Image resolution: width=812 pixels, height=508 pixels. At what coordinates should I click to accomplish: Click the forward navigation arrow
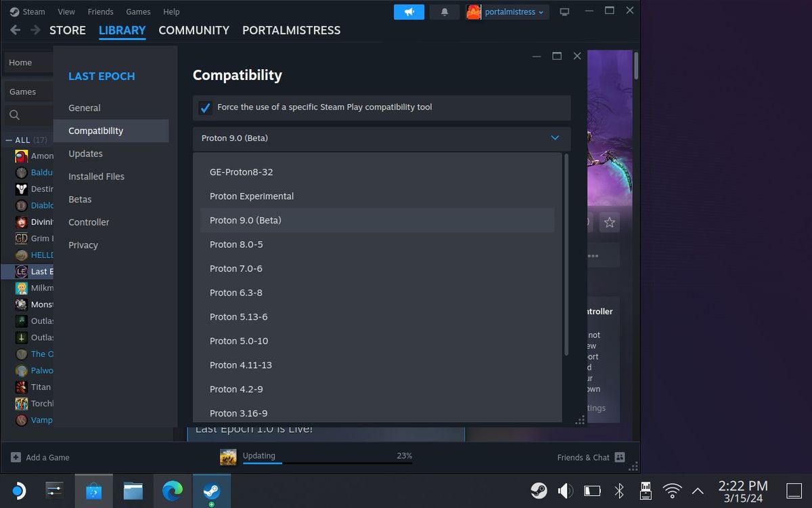pyautogui.click(x=35, y=30)
